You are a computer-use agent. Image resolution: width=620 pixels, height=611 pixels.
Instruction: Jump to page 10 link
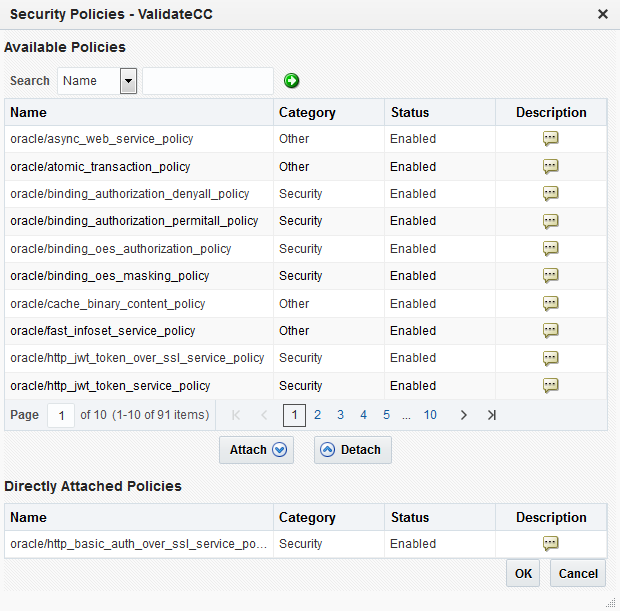[430, 415]
